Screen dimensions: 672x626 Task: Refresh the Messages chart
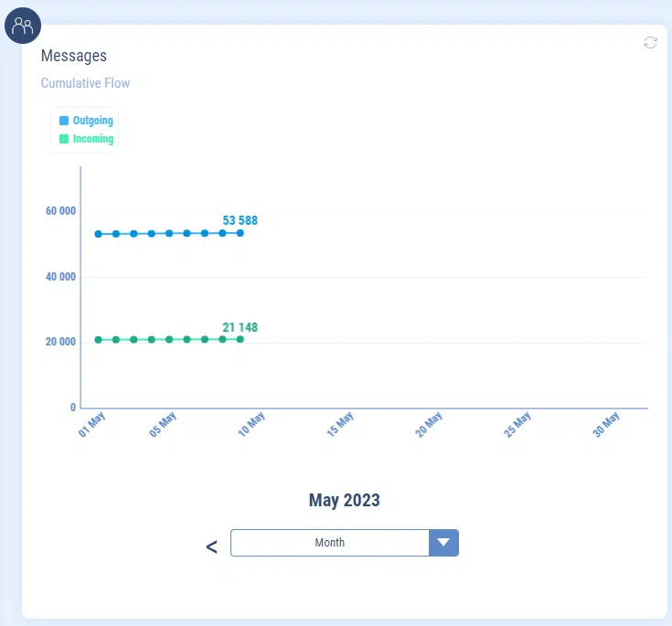(x=650, y=43)
